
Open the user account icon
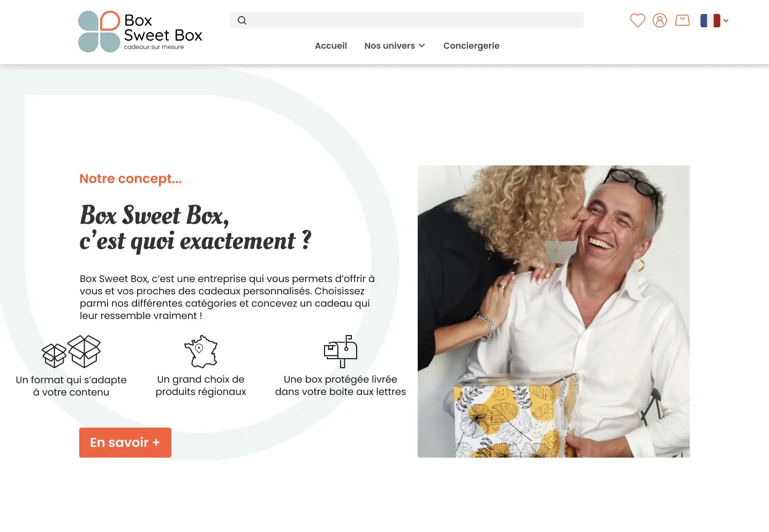point(660,20)
